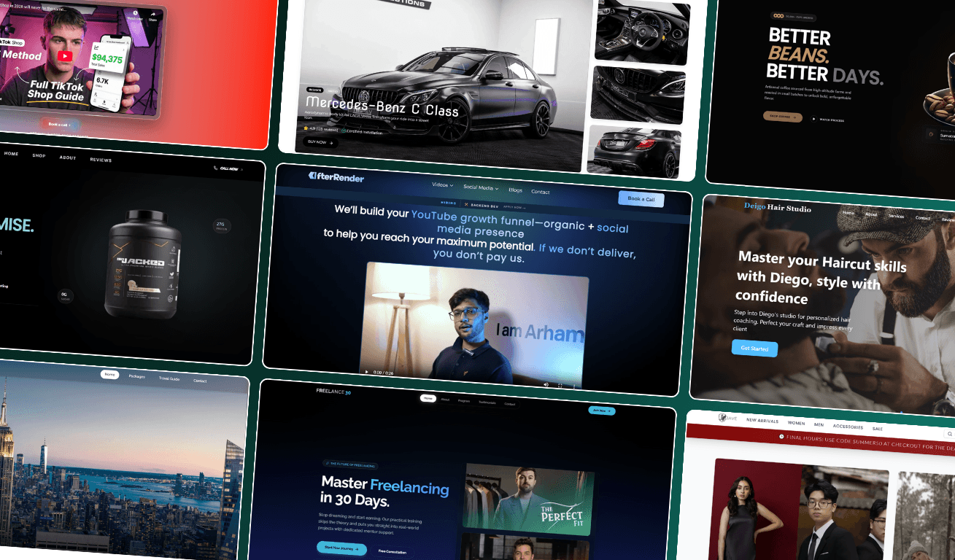
Task: Click the AfterRender logo
Action: click(x=336, y=177)
